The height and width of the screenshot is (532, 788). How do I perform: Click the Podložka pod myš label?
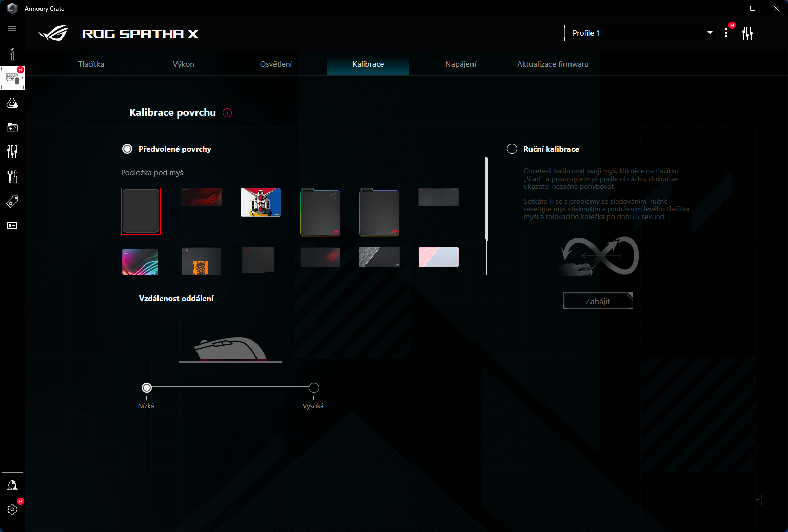tap(152, 173)
